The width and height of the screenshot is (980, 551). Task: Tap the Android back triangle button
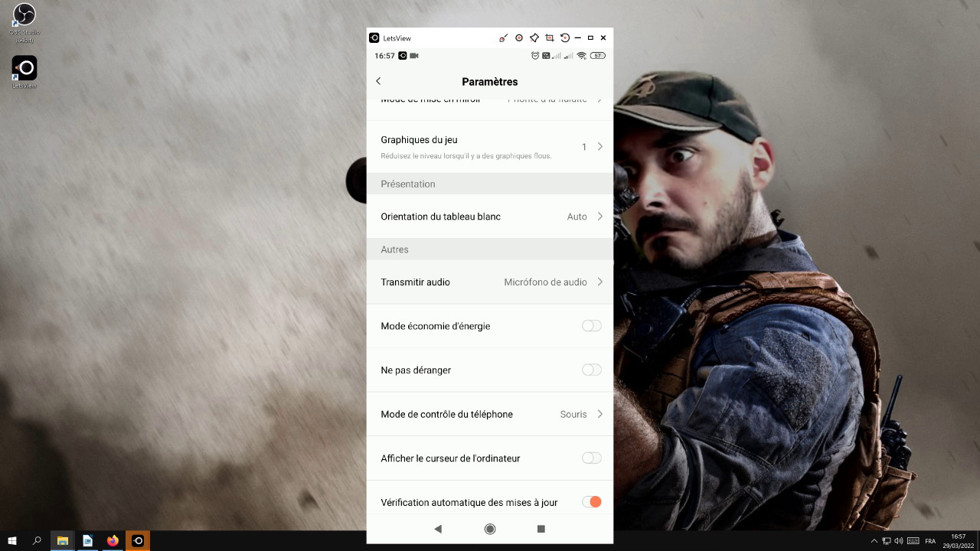(x=438, y=529)
